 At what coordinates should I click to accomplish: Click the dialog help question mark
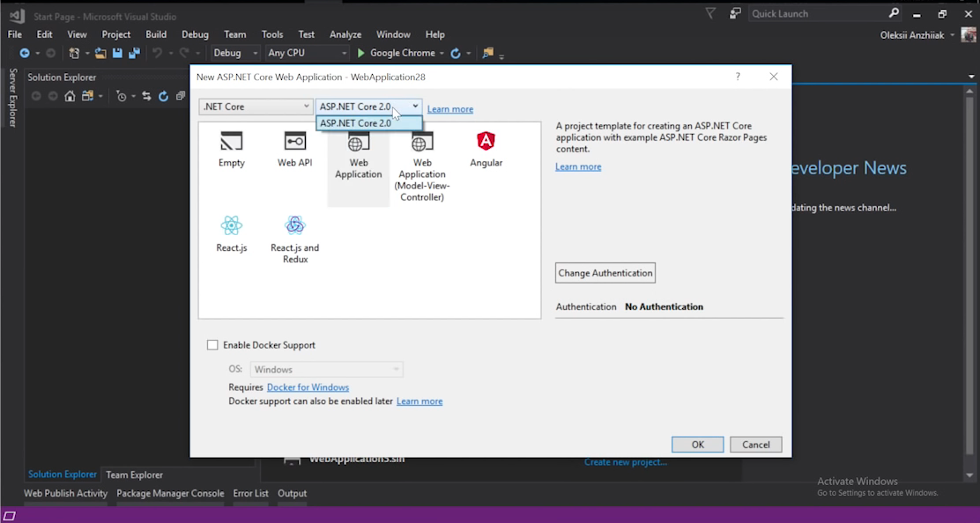click(739, 77)
